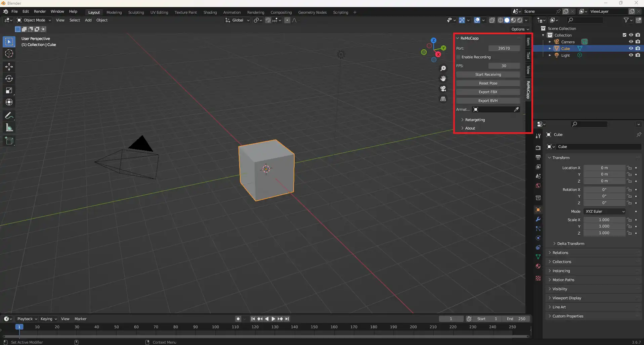Click the Export FBX button
This screenshot has width=644, height=345.
tap(488, 92)
